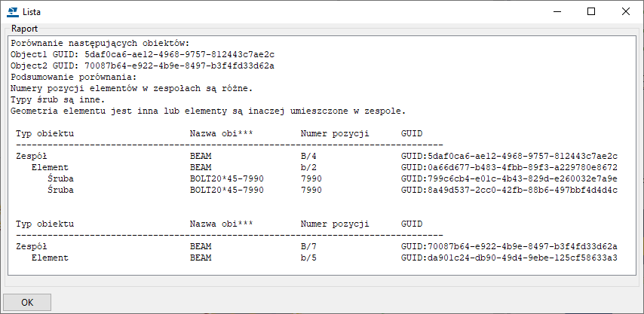
Task: Maximize the Lista report window
Action: [x=591, y=11]
